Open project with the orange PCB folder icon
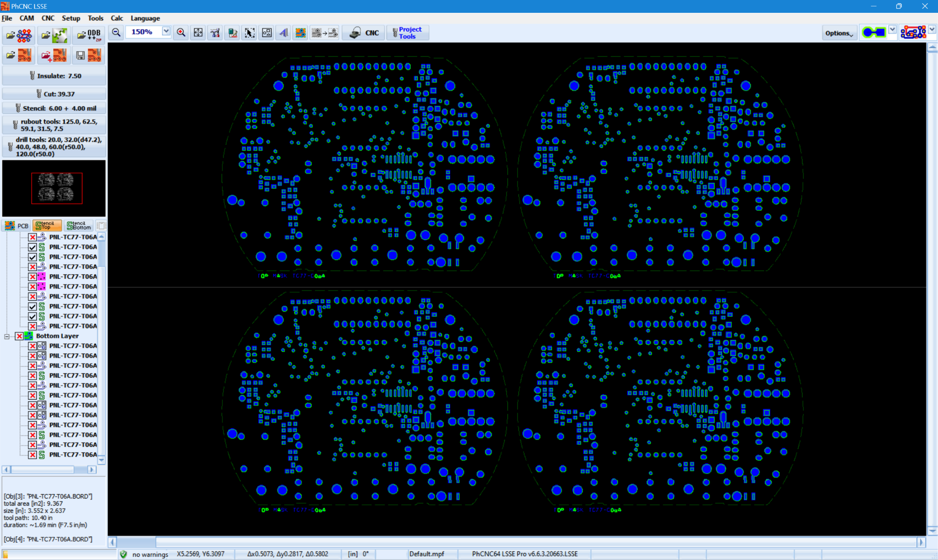Screen dimensions: 938x560 point(19,55)
